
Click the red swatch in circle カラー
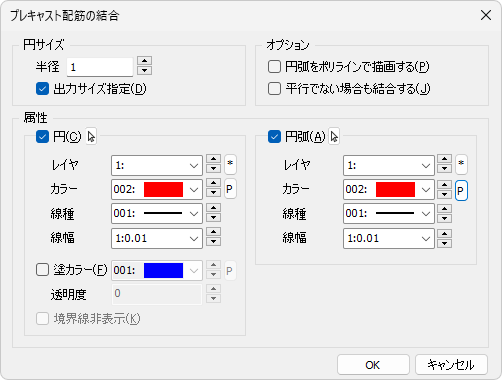(163, 189)
